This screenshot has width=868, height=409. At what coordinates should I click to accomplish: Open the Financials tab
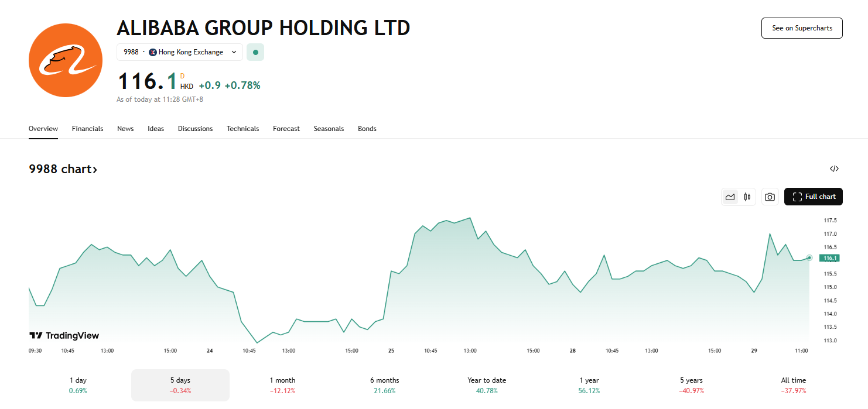(x=87, y=129)
